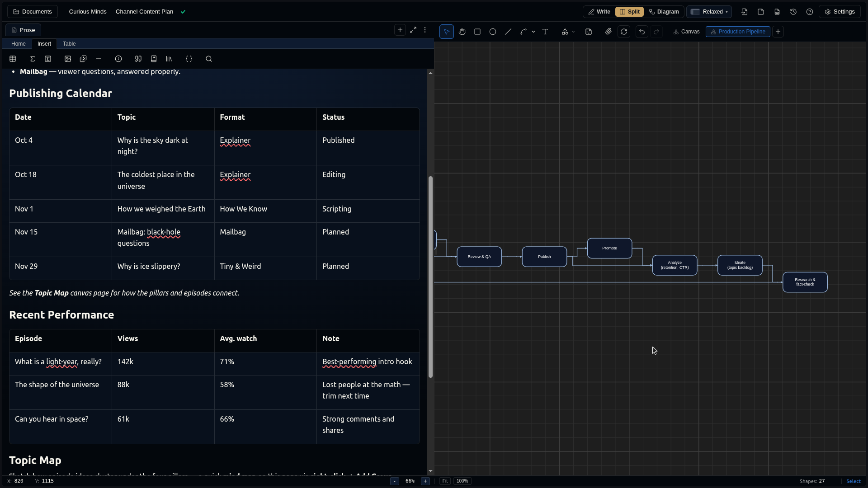Screen dimensions: 868x488
Task: Open Settings
Action: click(840, 12)
